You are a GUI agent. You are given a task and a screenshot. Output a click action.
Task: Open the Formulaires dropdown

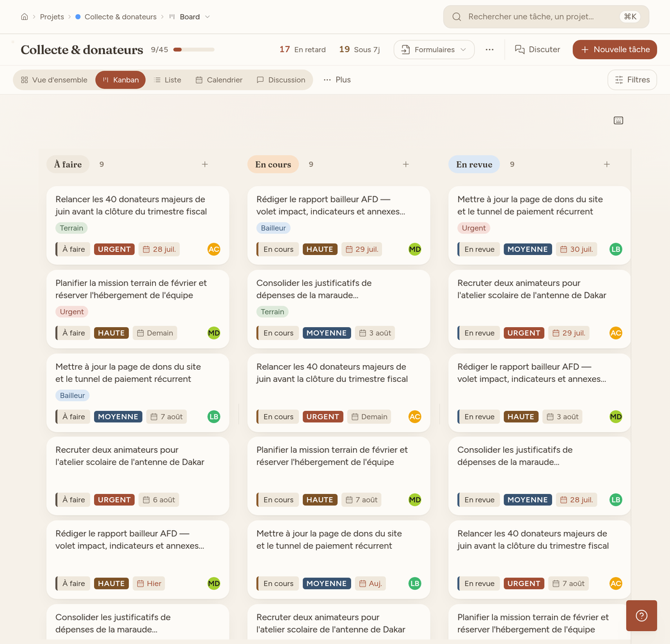pyautogui.click(x=434, y=50)
